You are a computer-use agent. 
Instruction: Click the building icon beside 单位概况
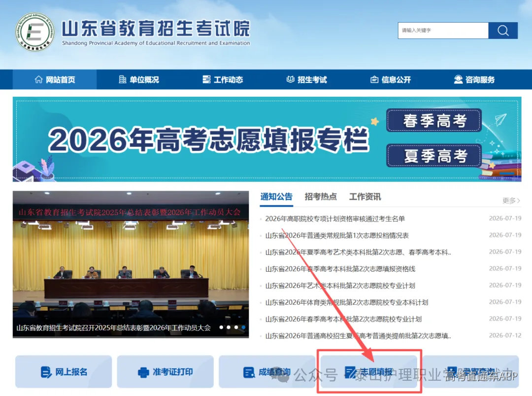pos(123,79)
